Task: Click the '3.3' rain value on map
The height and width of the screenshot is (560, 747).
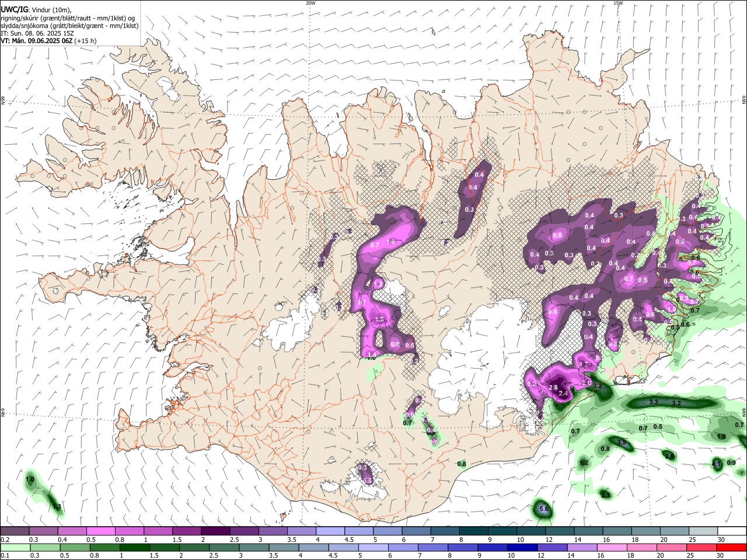Action: click(654, 402)
